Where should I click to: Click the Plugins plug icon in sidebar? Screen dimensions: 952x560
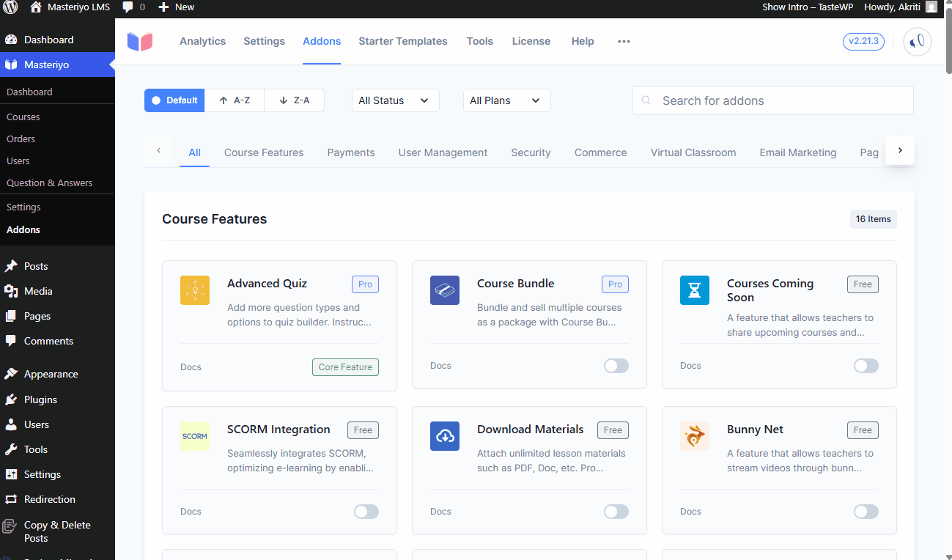(x=11, y=399)
